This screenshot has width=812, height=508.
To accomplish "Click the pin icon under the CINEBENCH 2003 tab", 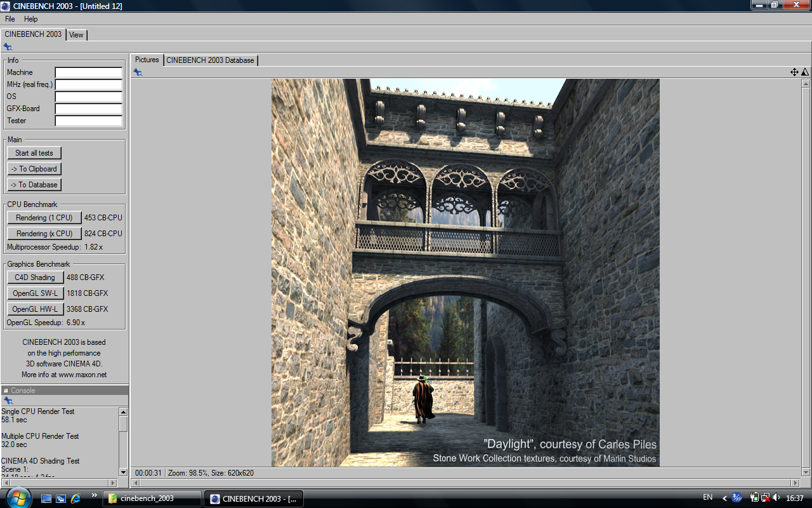I will (x=8, y=46).
